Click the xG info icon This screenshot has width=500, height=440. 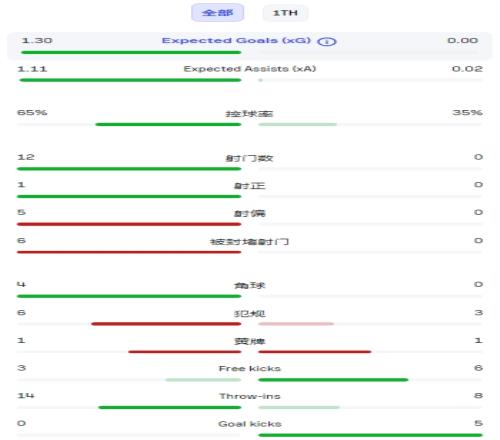pos(327,42)
